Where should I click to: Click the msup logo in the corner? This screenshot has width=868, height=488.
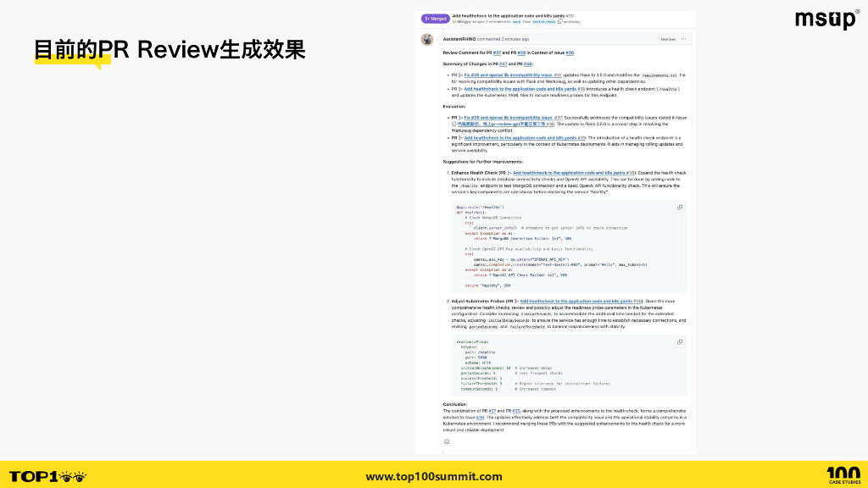tap(827, 19)
